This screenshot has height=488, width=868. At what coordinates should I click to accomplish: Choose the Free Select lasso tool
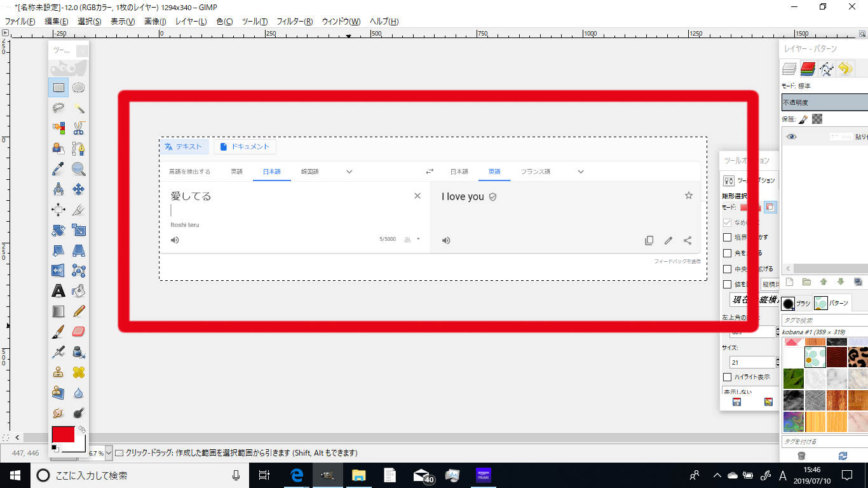[x=58, y=108]
